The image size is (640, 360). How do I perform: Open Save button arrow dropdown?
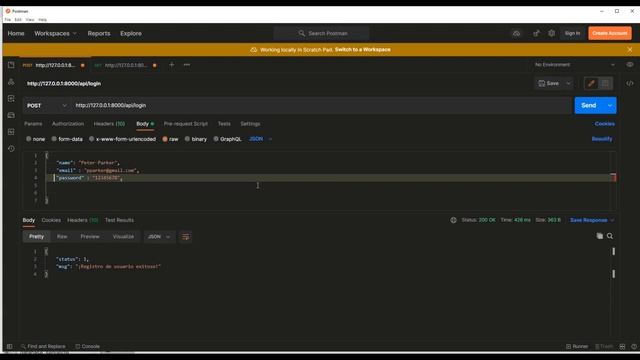[568, 83]
